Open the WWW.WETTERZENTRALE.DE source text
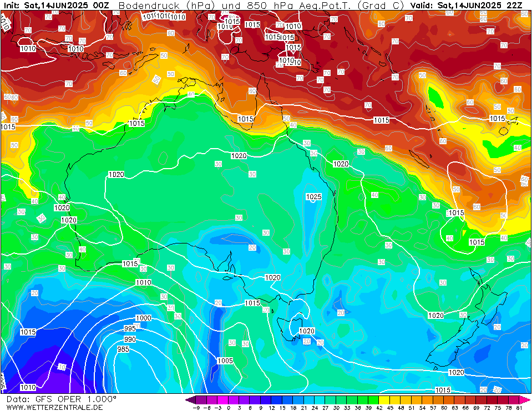The width and height of the screenshot is (532, 411). (54, 407)
